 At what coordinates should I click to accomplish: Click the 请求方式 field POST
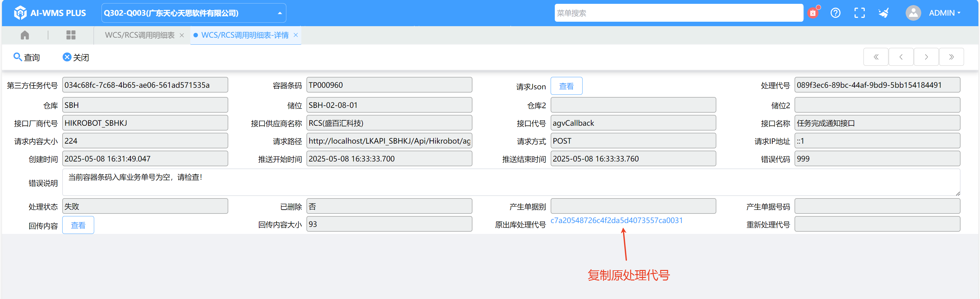[x=633, y=141]
